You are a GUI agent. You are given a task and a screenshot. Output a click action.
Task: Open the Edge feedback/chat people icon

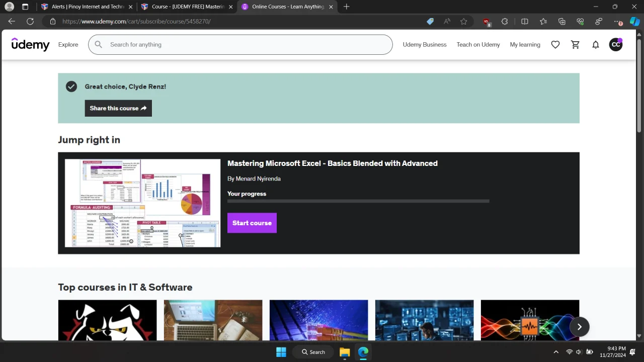(599, 22)
